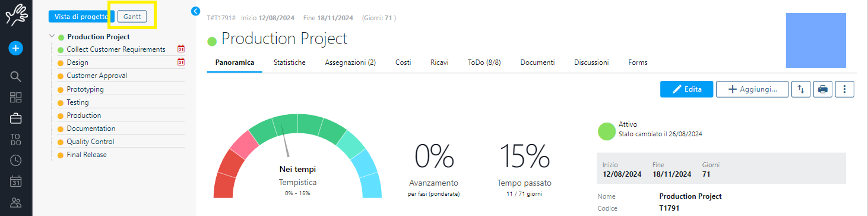Screen dimensions: 868x216
Task: Click the Inizio date 12/08/2024 in summary box
Action: pos(622,174)
